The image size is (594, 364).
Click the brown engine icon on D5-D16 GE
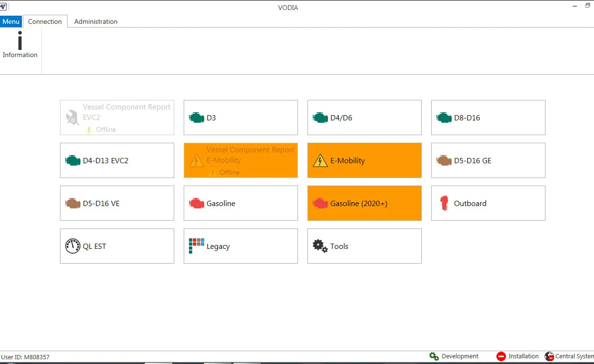444,160
